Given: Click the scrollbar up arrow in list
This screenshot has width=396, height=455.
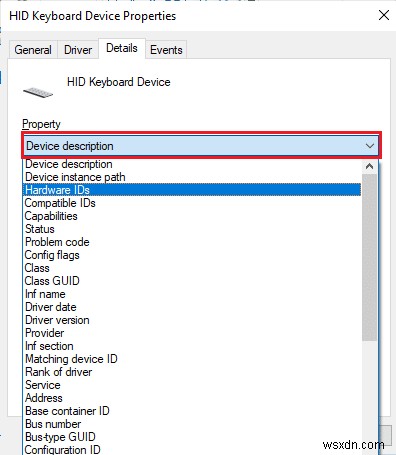Looking at the screenshot, I should [x=369, y=166].
